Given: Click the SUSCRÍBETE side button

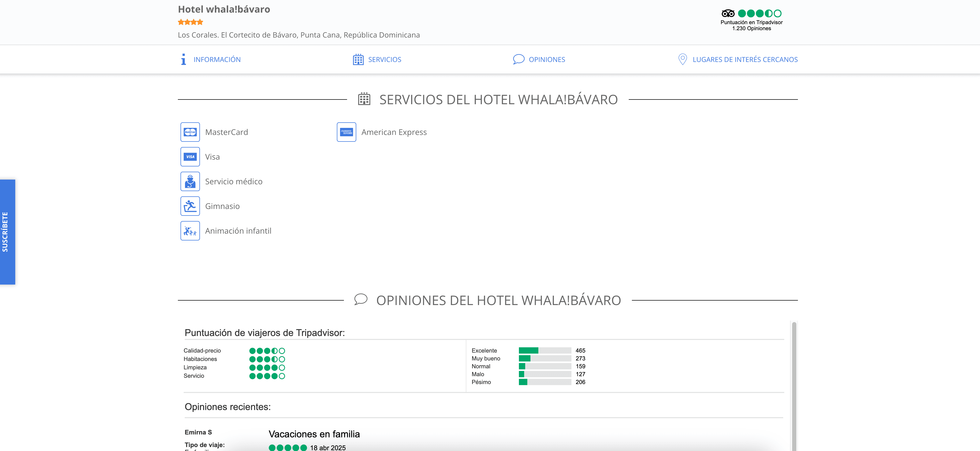Looking at the screenshot, I should pyautogui.click(x=7, y=232).
